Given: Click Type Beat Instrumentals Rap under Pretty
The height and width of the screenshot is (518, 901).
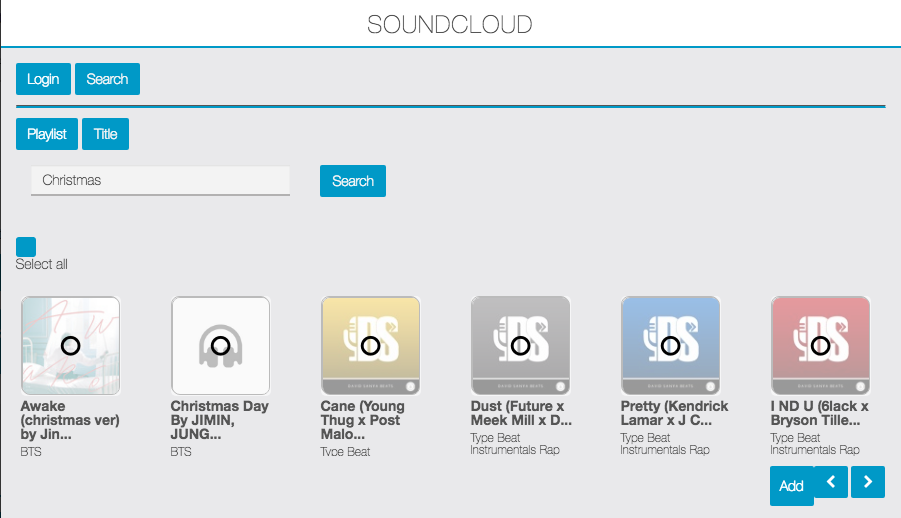Looking at the screenshot, I should 665,444.
